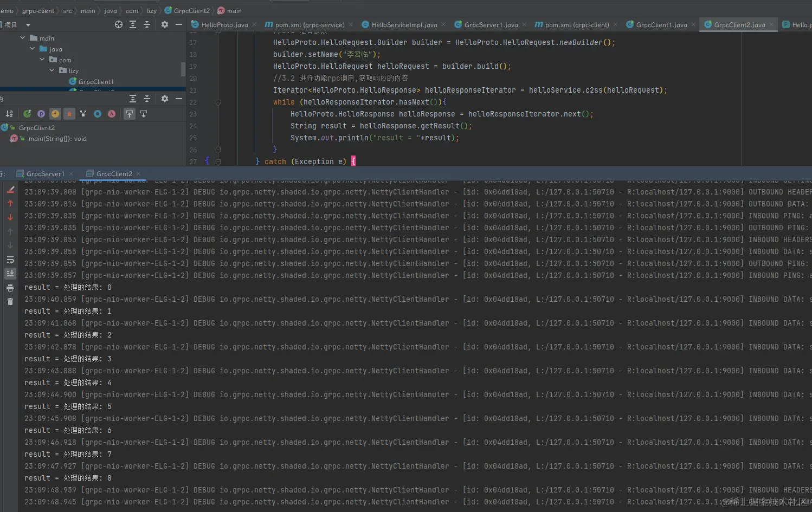Toggle Show Fields (orange f) in the Structure panel
Viewport: 812px width, 512px height.
coord(55,114)
